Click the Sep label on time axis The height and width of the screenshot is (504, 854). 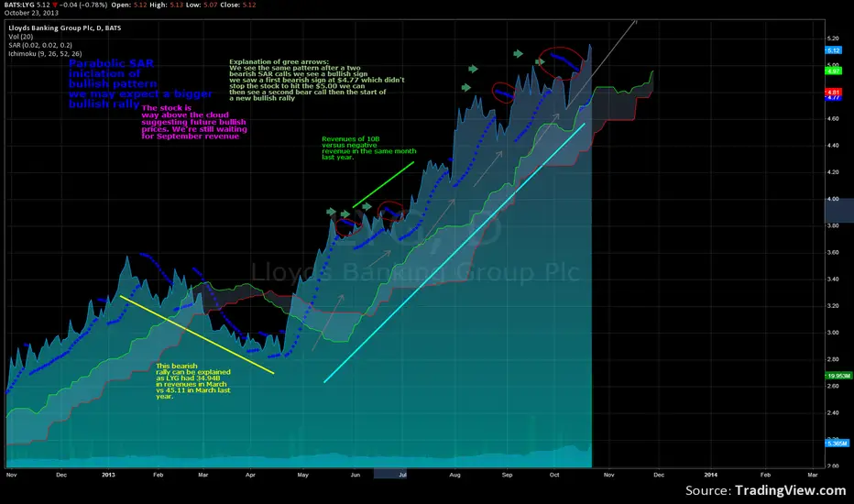(x=507, y=475)
